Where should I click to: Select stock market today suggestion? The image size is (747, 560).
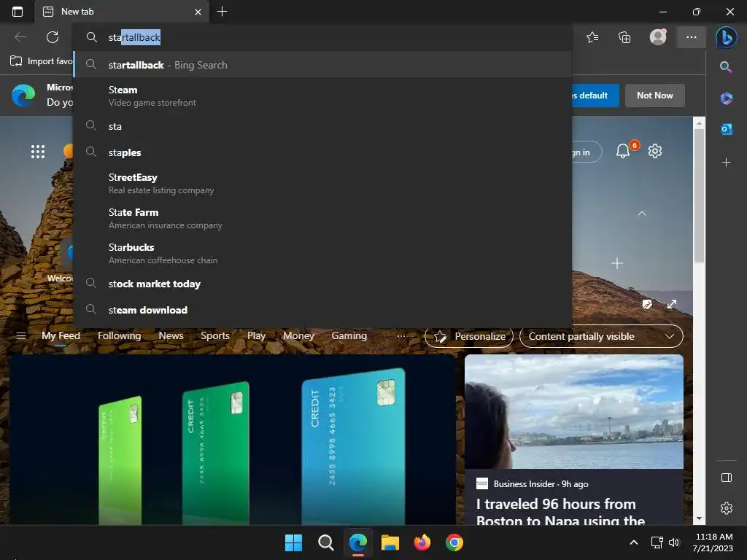pos(323,284)
